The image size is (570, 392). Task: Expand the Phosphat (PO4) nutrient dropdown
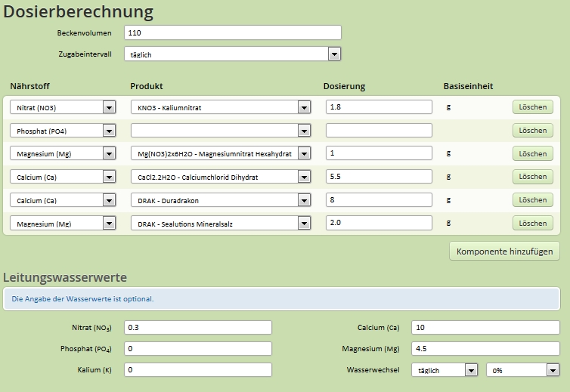[x=63, y=131]
